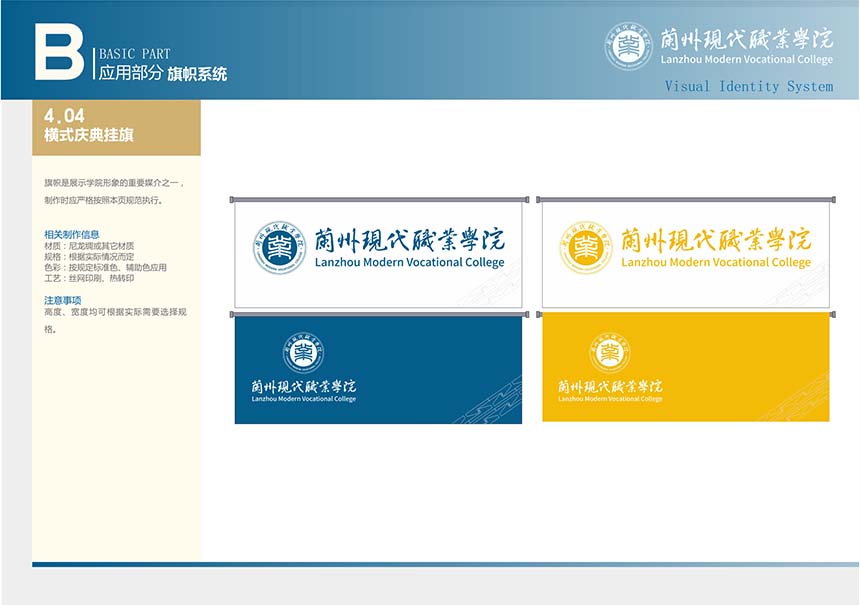Click the college emblem in the top-right header
Viewport: 860px width, 605px height.
click(628, 46)
